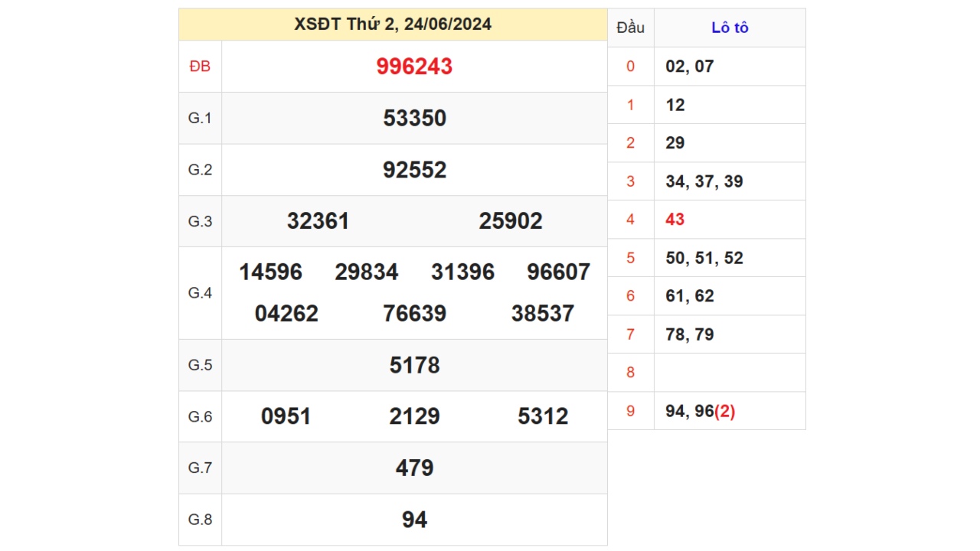Click the G.1 row label
The height and width of the screenshot is (551, 980).
pyautogui.click(x=200, y=118)
